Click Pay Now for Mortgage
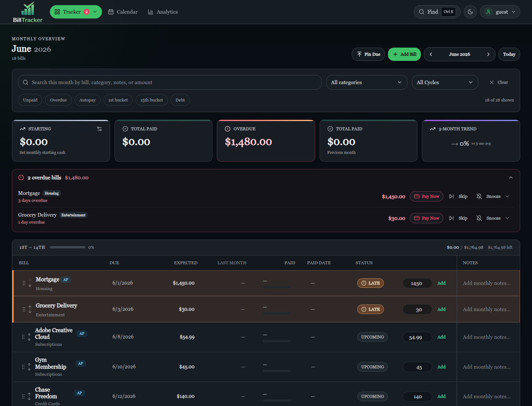Viewport: 532px width, 406px height. pyautogui.click(x=426, y=196)
